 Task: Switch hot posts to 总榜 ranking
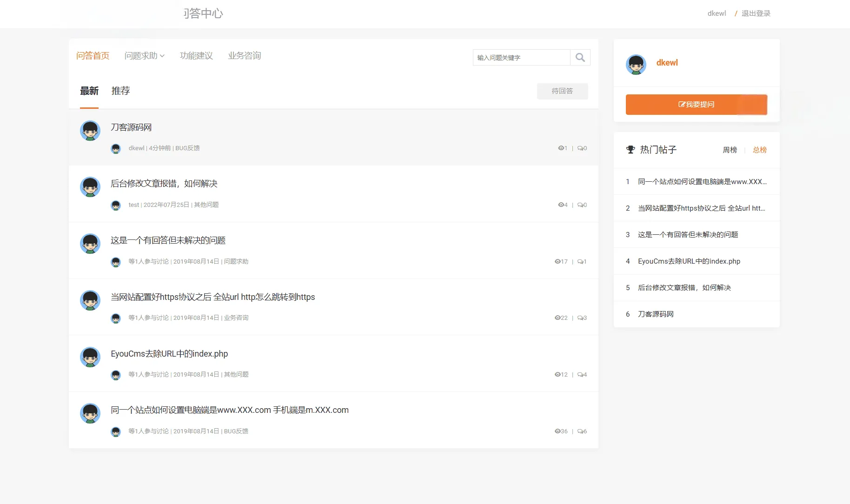(760, 150)
